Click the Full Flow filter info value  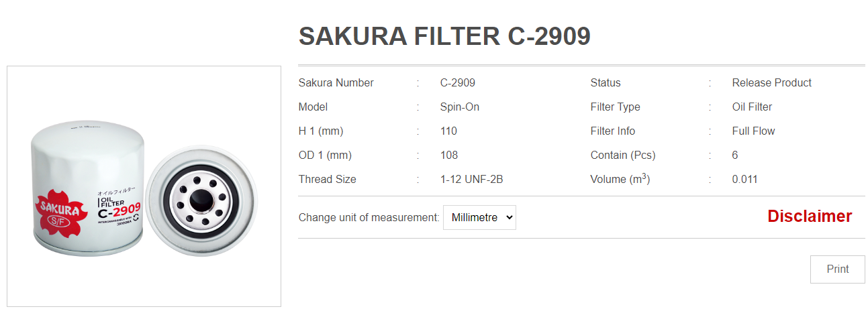click(753, 131)
